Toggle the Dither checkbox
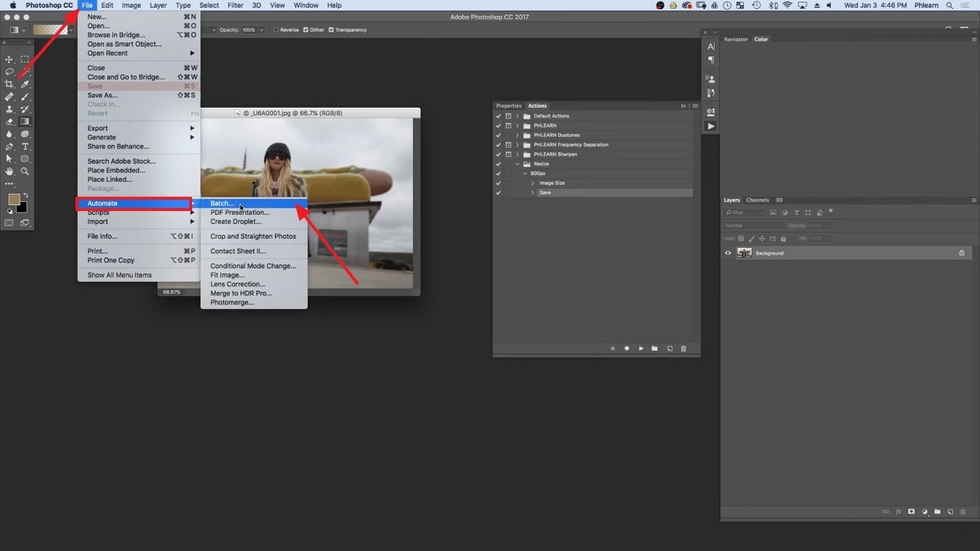The width and height of the screenshot is (980, 551). tap(305, 30)
